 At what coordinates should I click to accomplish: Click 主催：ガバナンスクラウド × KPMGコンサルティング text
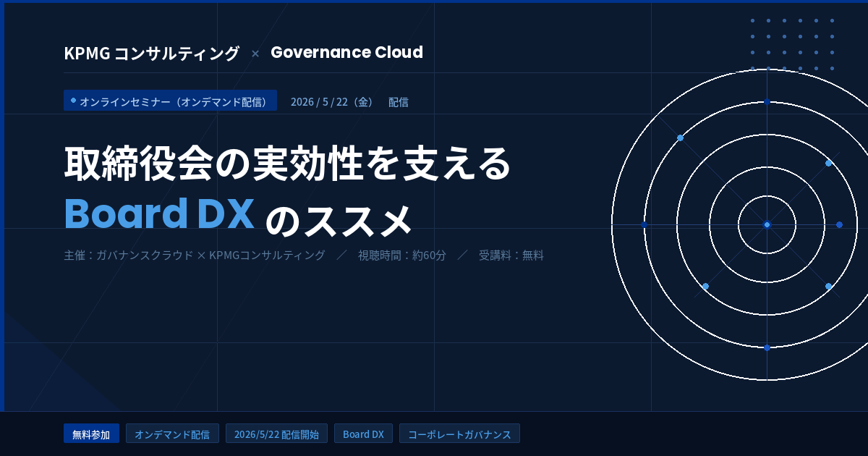pyautogui.click(x=194, y=256)
